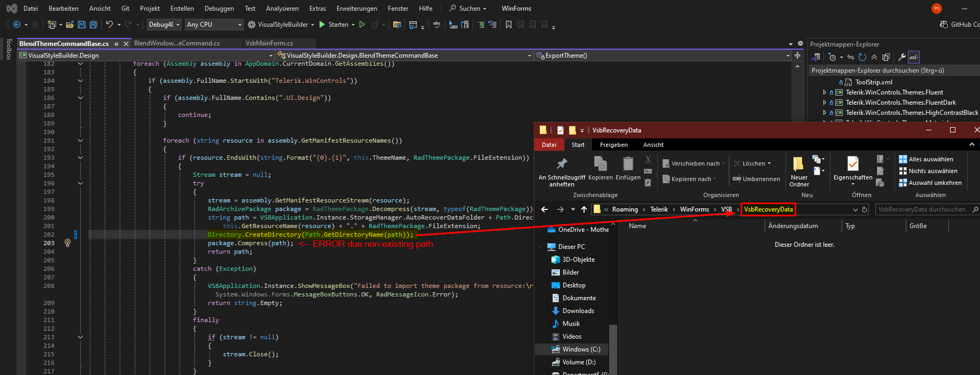
Task: Open properties with the wrench icon
Action: pos(902,57)
